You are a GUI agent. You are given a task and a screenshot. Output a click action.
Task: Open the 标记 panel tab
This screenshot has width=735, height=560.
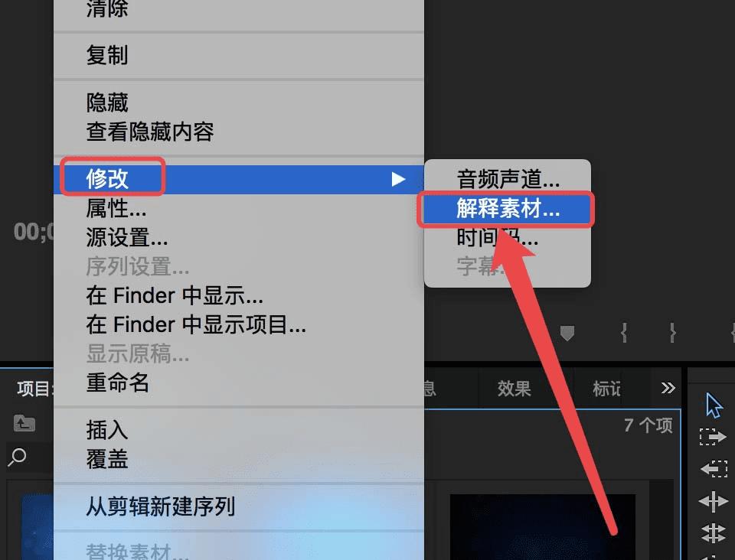pos(606,388)
